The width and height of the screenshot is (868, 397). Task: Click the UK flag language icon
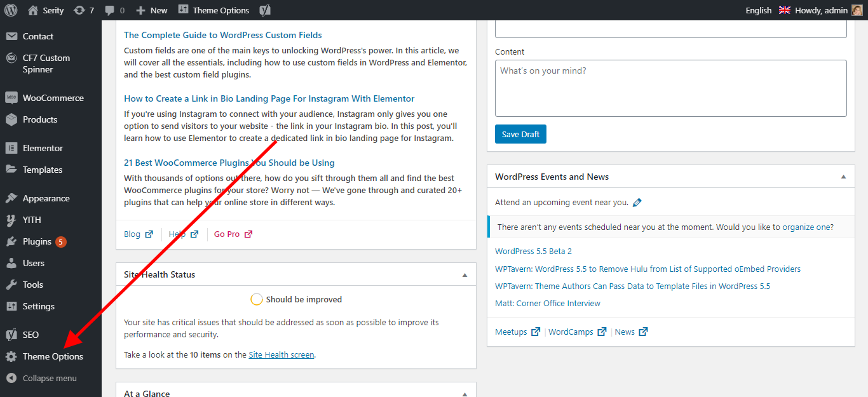(x=784, y=10)
